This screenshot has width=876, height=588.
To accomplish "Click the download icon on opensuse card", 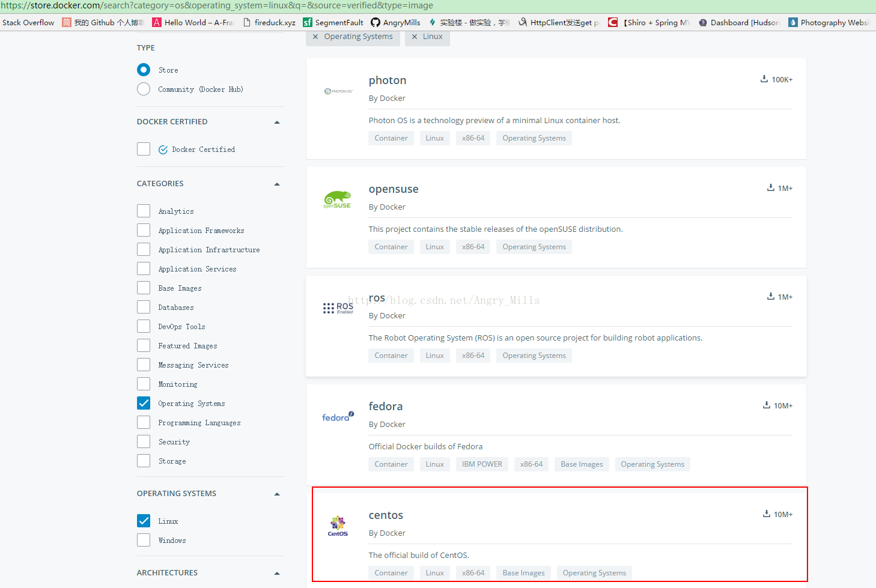I will pos(770,187).
